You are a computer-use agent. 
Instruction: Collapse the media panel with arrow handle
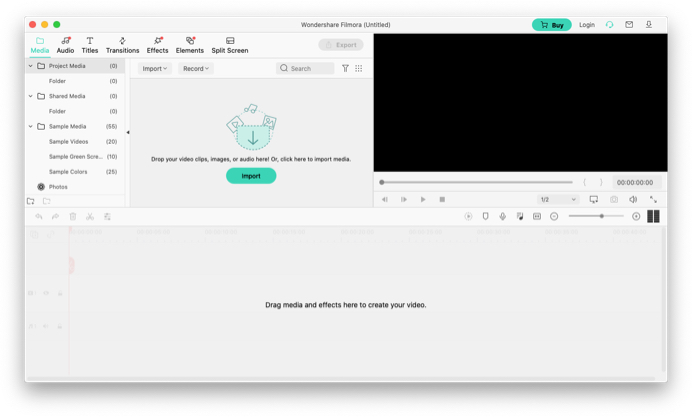128,132
